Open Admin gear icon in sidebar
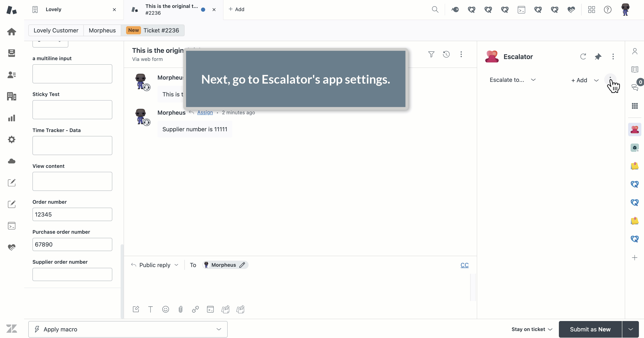Image resolution: width=644 pixels, height=338 pixels. coord(12,139)
